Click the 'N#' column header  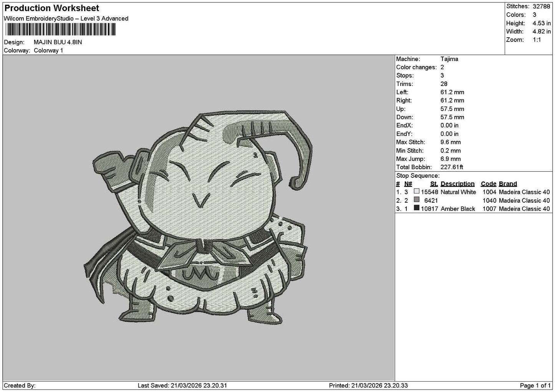tap(408, 184)
